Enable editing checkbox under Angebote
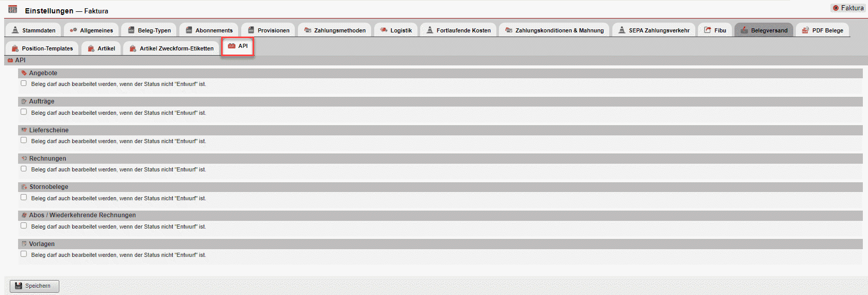868x295 pixels. (x=24, y=83)
